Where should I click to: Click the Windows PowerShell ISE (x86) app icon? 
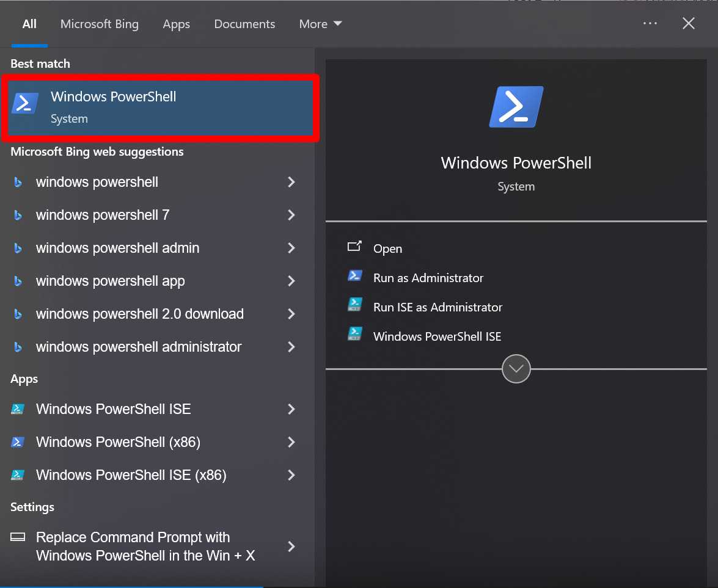coord(17,475)
